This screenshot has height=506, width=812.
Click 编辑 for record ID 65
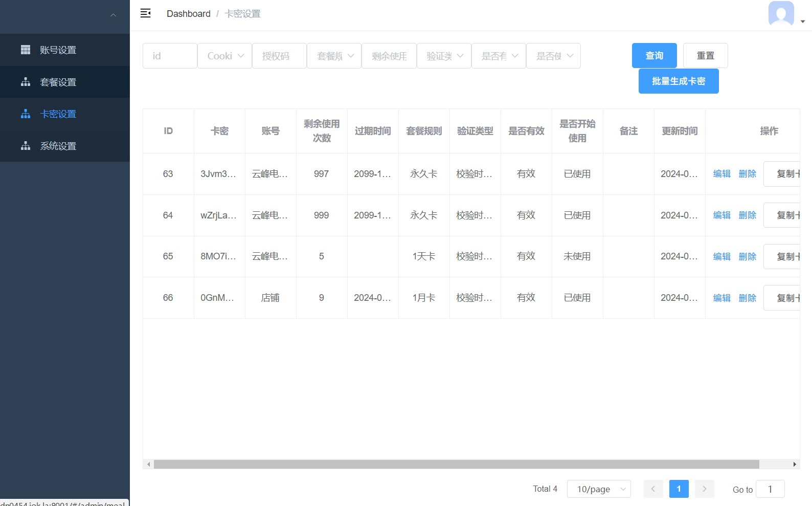[721, 256]
